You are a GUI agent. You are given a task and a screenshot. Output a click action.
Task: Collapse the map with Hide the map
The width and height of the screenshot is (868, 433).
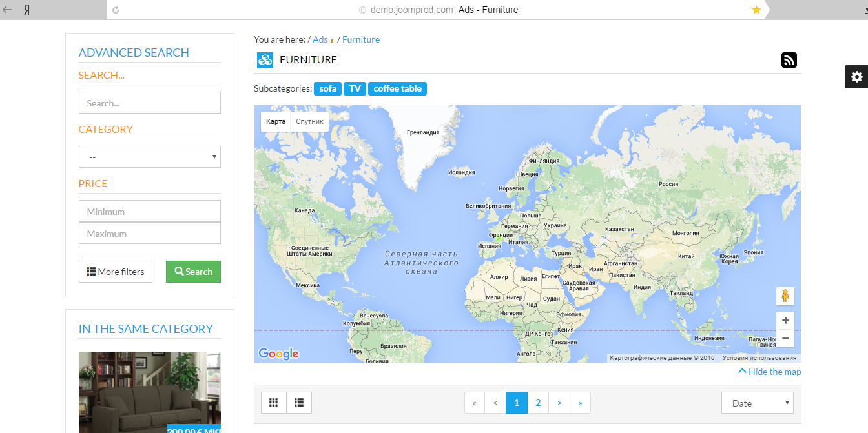click(x=770, y=372)
